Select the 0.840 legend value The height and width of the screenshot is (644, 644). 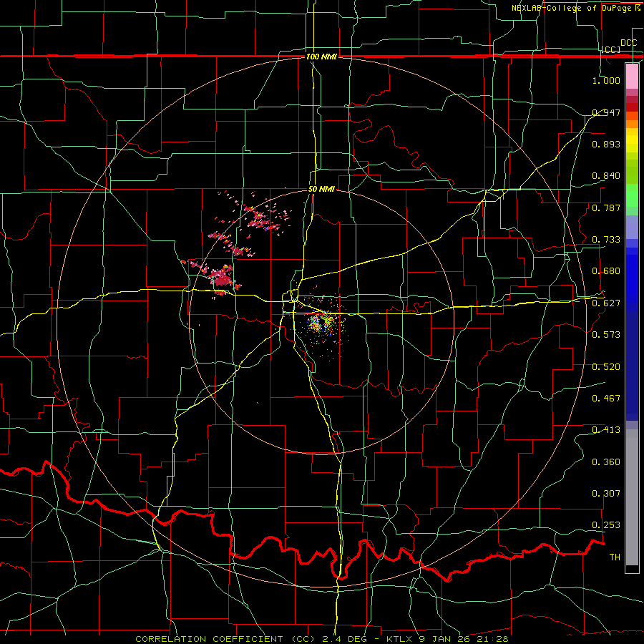pyautogui.click(x=606, y=176)
